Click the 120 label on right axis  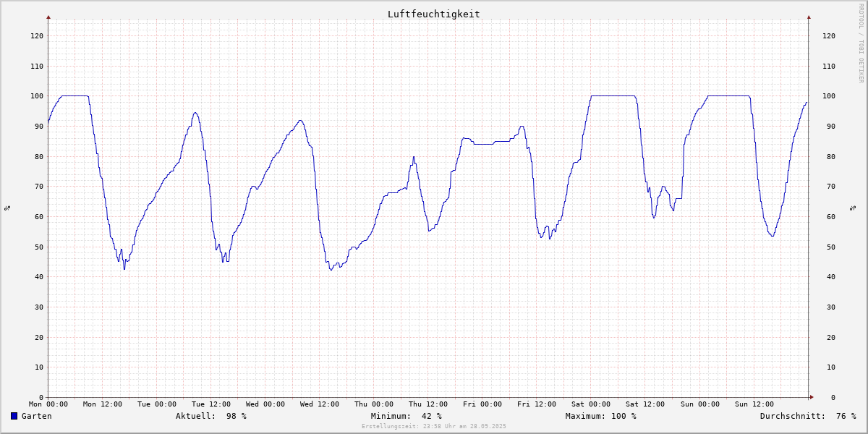coord(829,36)
